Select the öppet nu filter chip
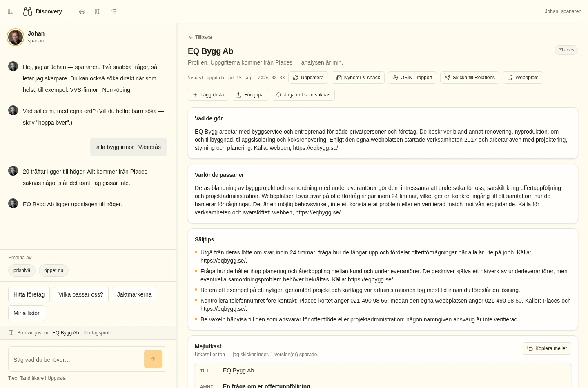 click(x=53, y=270)
